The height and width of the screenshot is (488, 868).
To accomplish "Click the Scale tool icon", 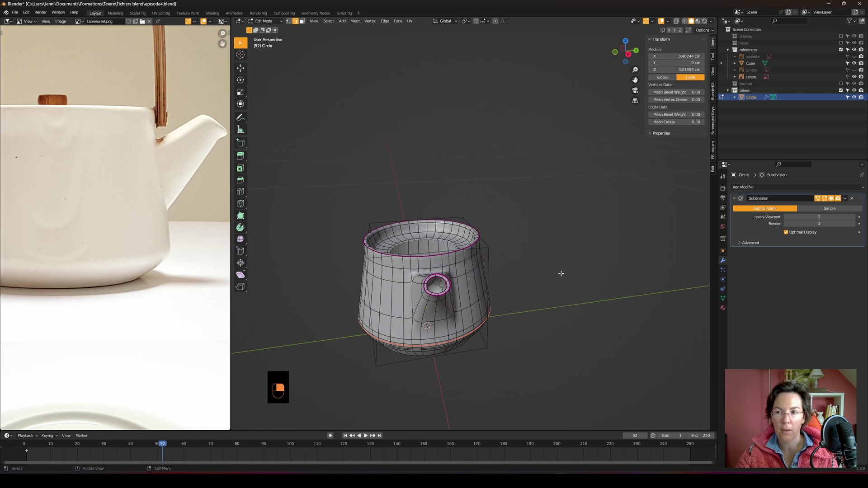I will (241, 92).
